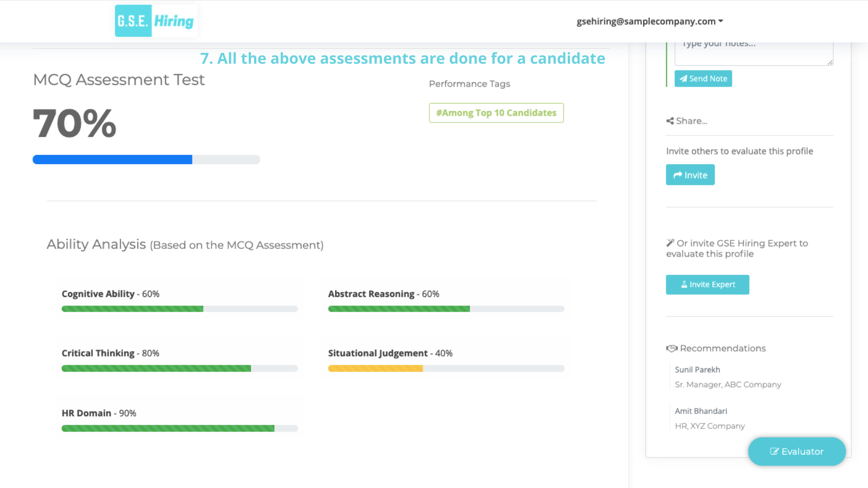
Task: Click the blue MCQ score progress bar
Action: [146, 160]
